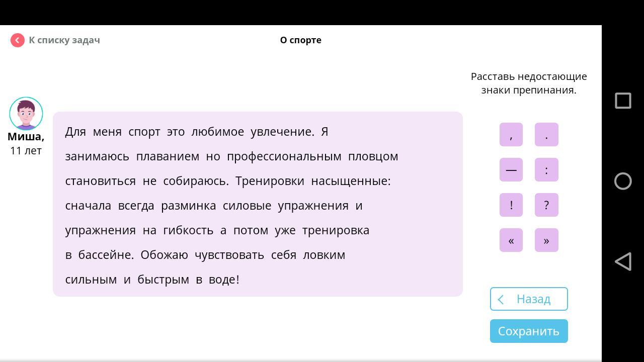
Task: Click the word "увлечение." in the passage
Action: point(282,132)
